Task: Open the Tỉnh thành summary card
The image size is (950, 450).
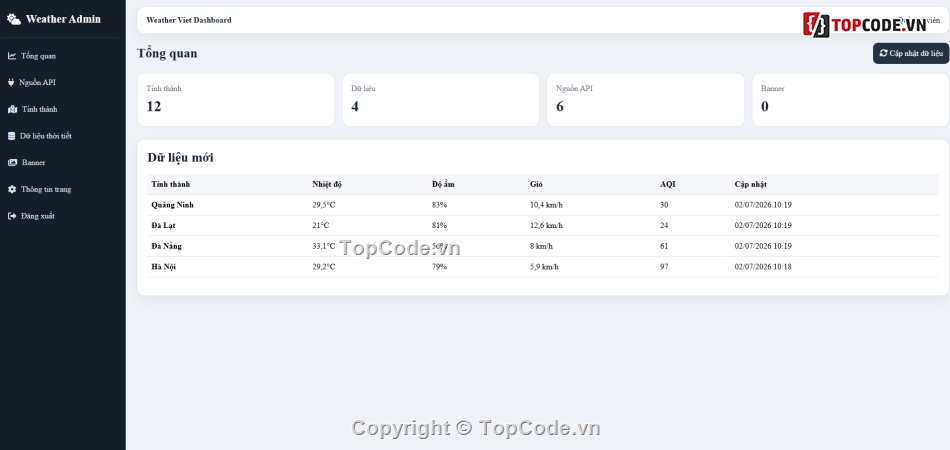Action: 236,100
